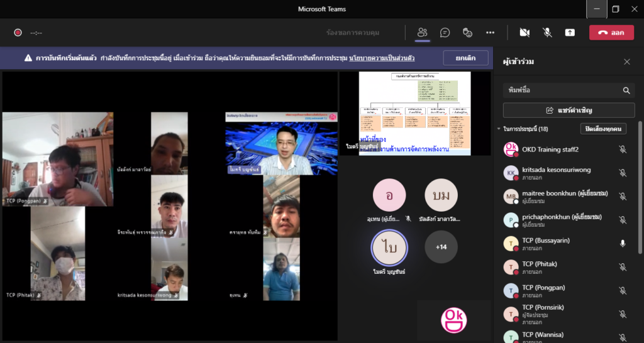
Task: Select TCP (Pornsirik) participant name
Action: click(543, 307)
